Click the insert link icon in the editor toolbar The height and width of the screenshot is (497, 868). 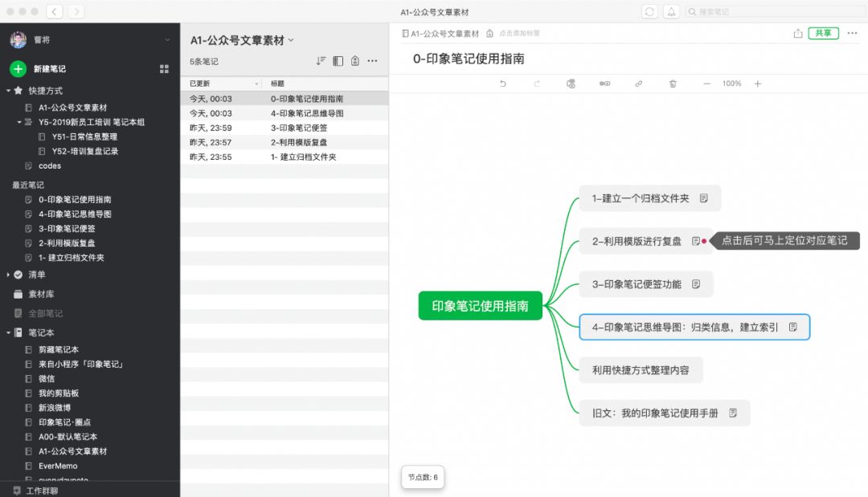[640, 84]
